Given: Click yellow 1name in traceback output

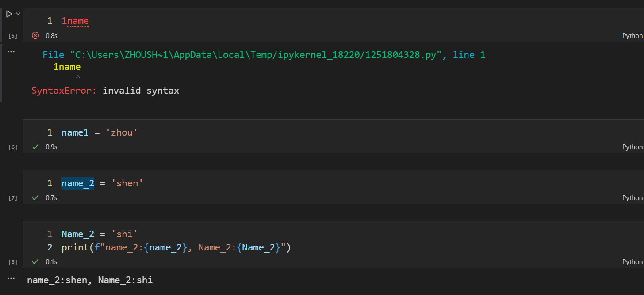Looking at the screenshot, I should tap(67, 67).
